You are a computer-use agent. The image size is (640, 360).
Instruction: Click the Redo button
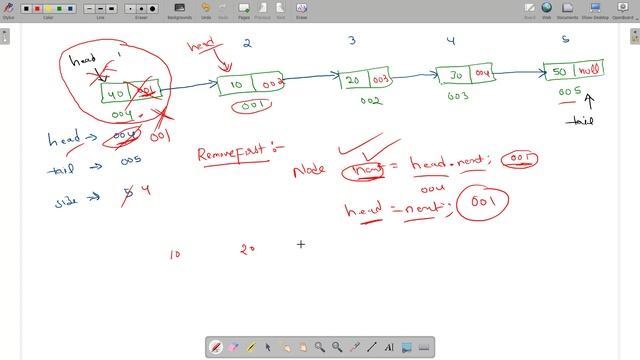tap(223, 10)
